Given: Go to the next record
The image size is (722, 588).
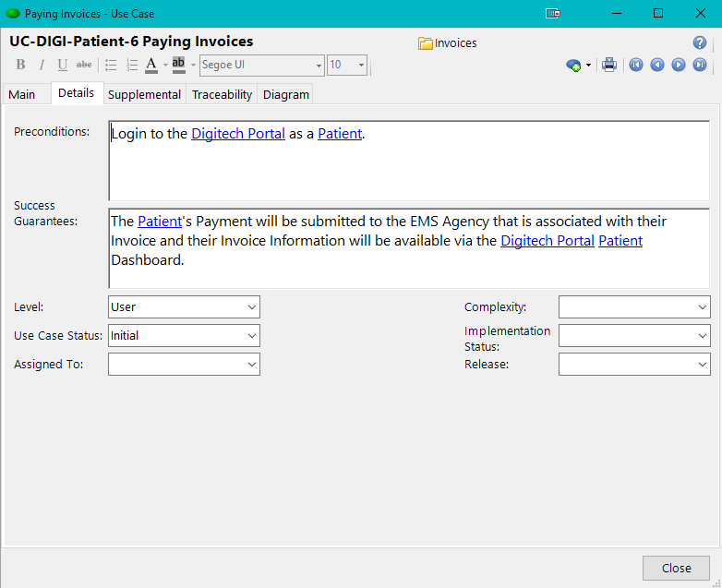Looking at the screenshot, I should pyautogui.click(x=679, y=65).
